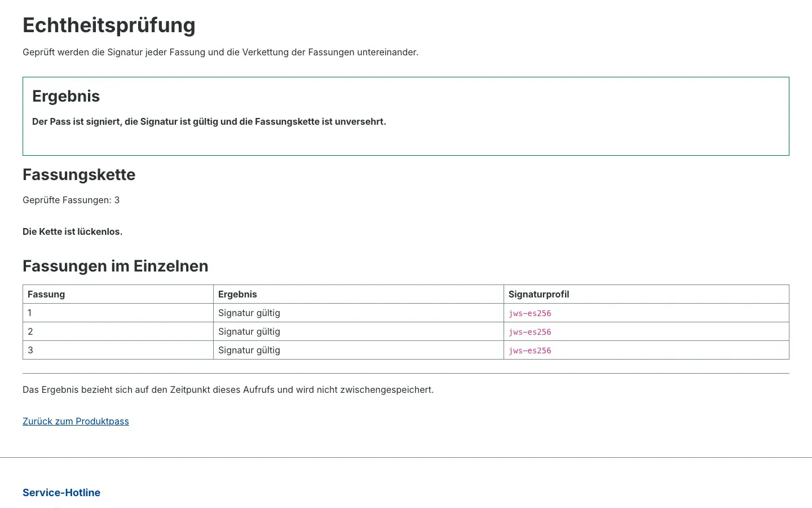
Task: Select 'jws-es256' in the Fassung 1 row
Action: pos(530,313)
